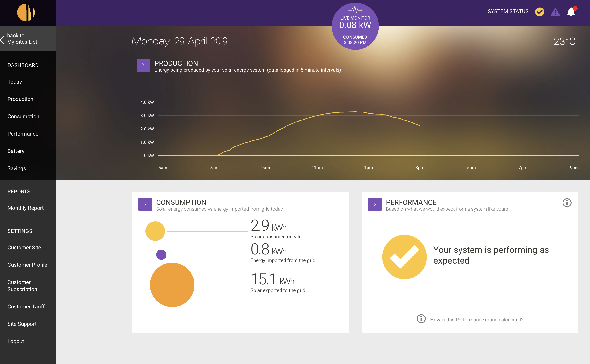
Task: Select the Battery dashboard tab
Action: (16, 151)
